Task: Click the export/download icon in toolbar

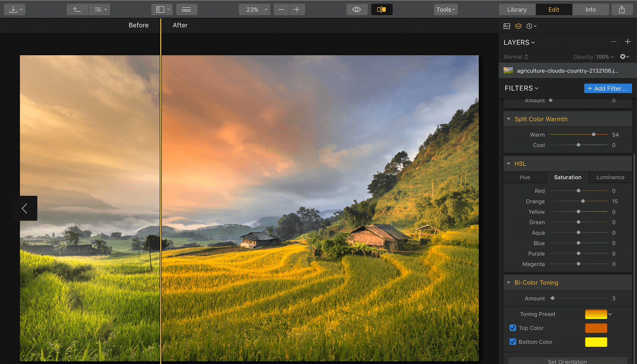Action: tap(13, 9)
